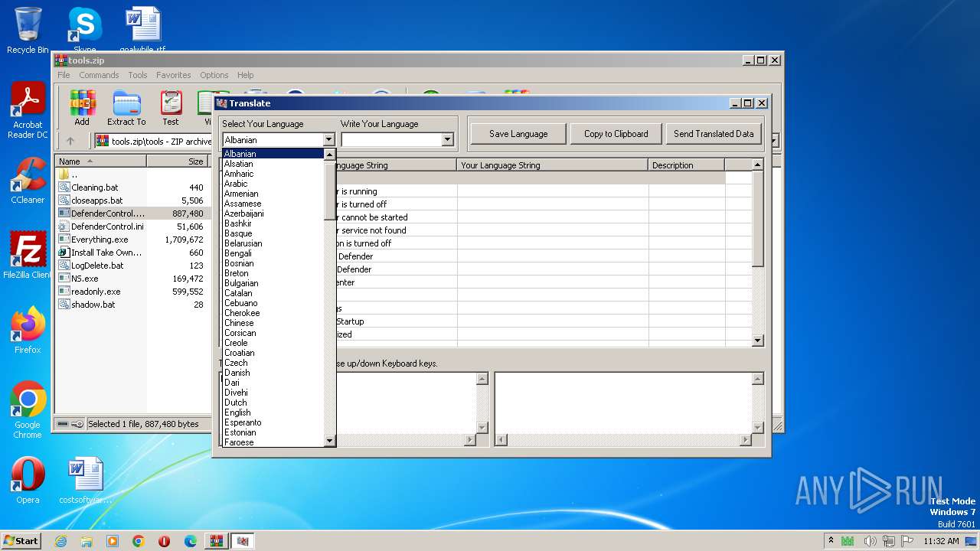The width and height of the screenshot is (980, 551).
Task: Select Chinese in language list
Action: pos(273,323)
